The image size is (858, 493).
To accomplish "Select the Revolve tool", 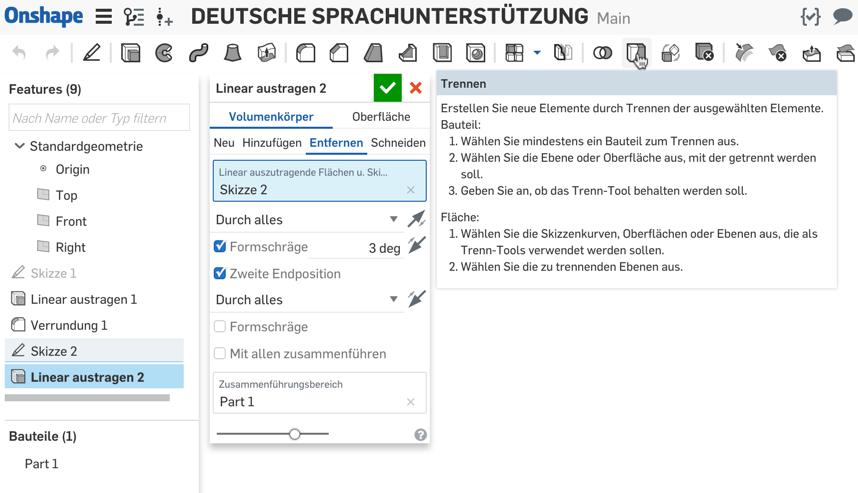I will 164,53.
